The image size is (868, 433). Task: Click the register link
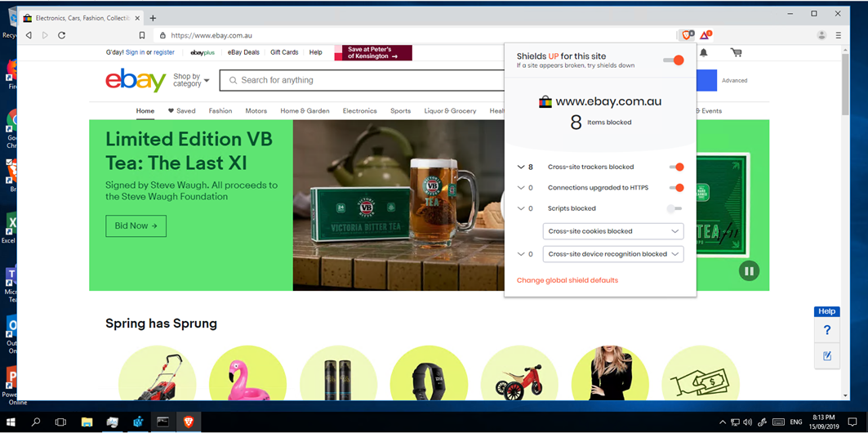coord(164,52)
